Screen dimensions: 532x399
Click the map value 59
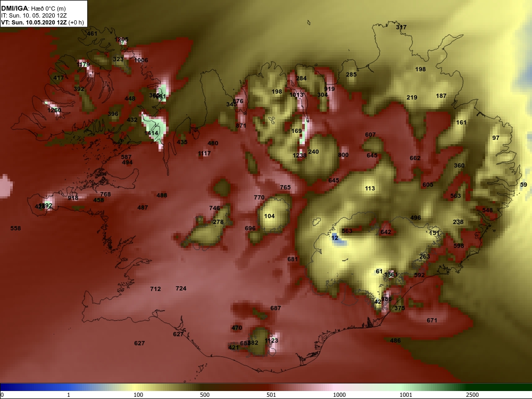click(523, 185)
